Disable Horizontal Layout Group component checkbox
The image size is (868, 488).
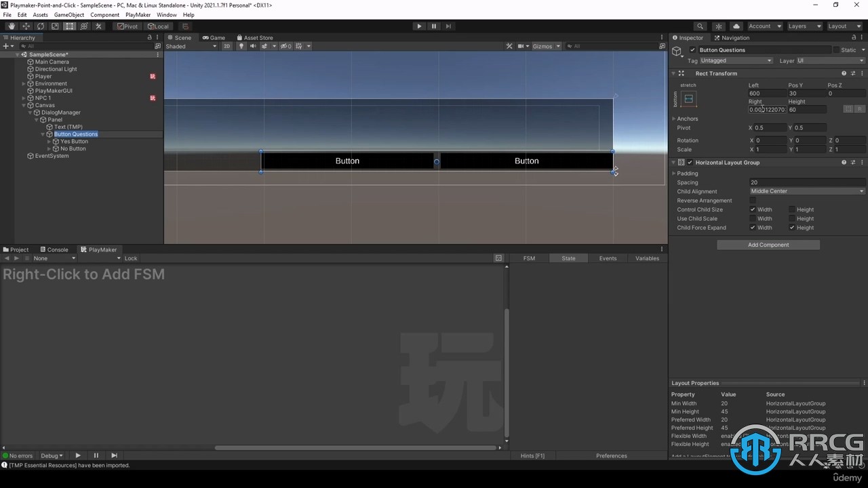[690, 163]
